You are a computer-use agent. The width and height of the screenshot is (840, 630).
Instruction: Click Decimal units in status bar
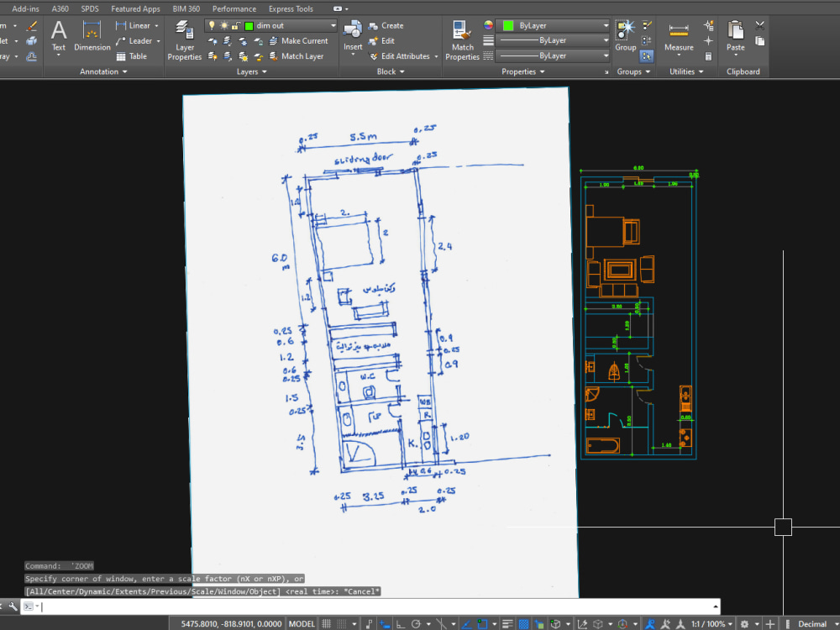click(812, 624)
